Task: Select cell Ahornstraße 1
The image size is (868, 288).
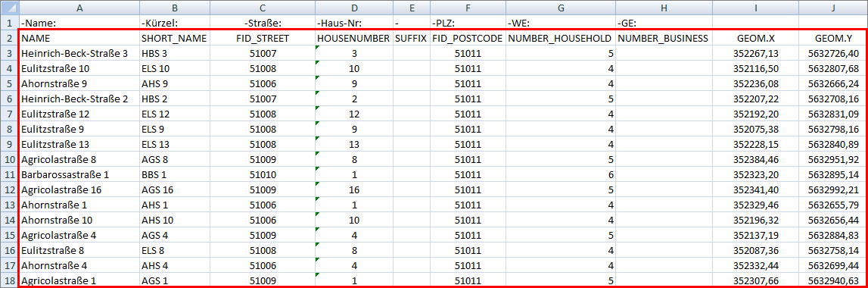Action: click(79, 204)
